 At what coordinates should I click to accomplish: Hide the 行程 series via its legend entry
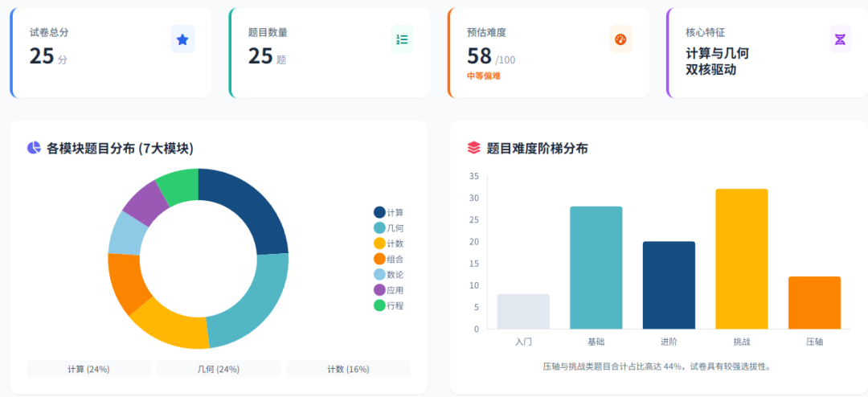click(x=389, y=305)
